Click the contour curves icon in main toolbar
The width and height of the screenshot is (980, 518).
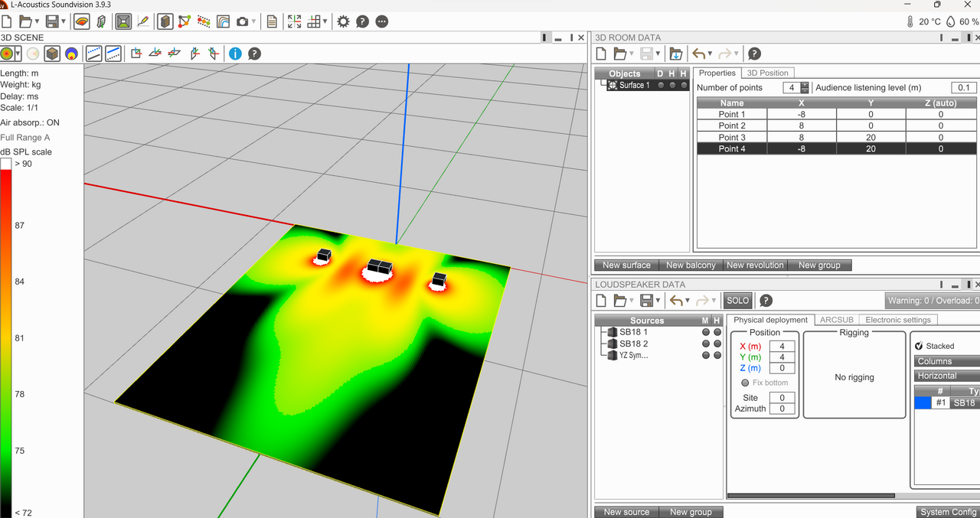[224, 21]
